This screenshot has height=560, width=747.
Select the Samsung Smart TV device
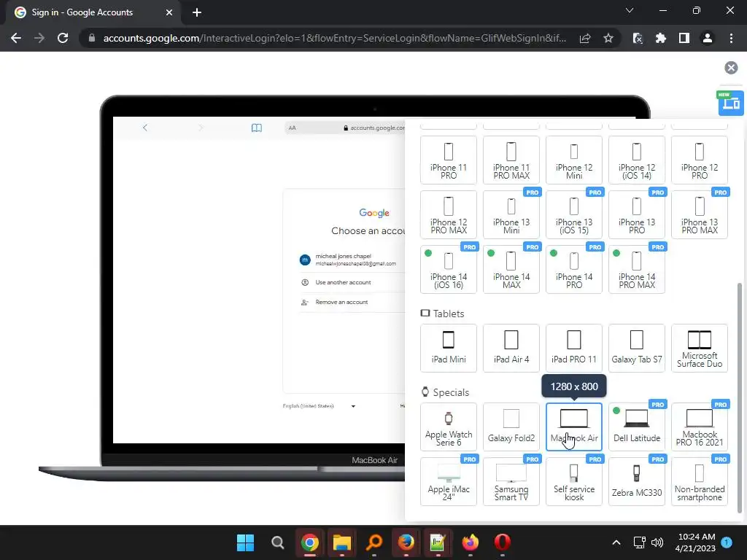511,481
